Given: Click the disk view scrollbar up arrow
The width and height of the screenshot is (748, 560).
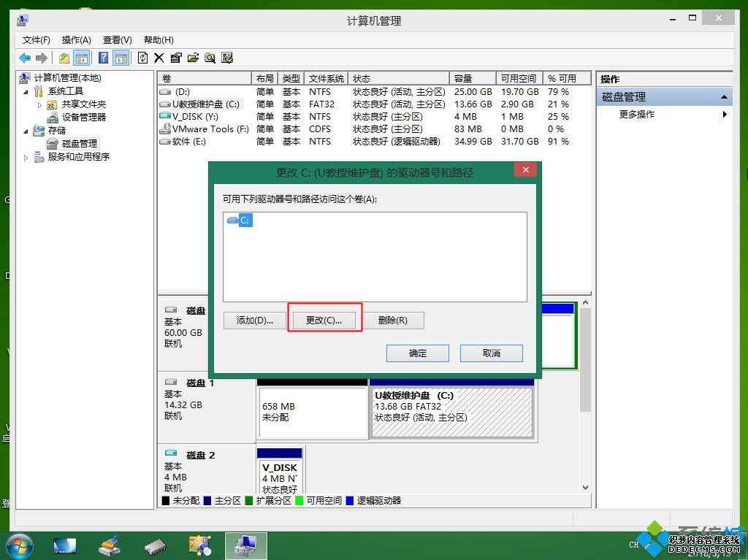Looking at the screenshot, I should [585, 302].
